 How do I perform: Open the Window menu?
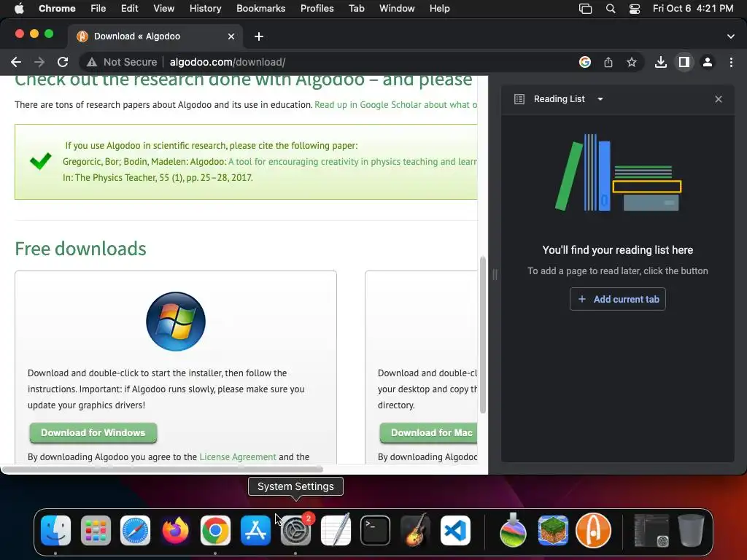pyautogui.click(x=397, y=9)
